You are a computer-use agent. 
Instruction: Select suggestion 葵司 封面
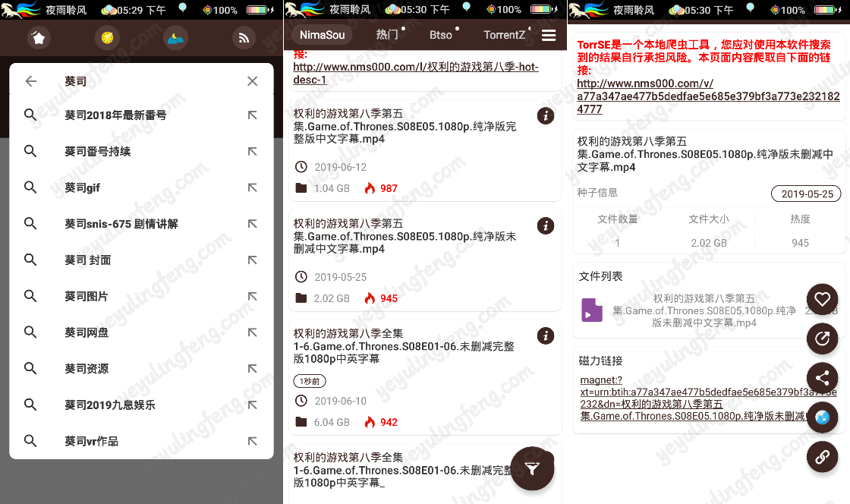(x=141, y=260)
